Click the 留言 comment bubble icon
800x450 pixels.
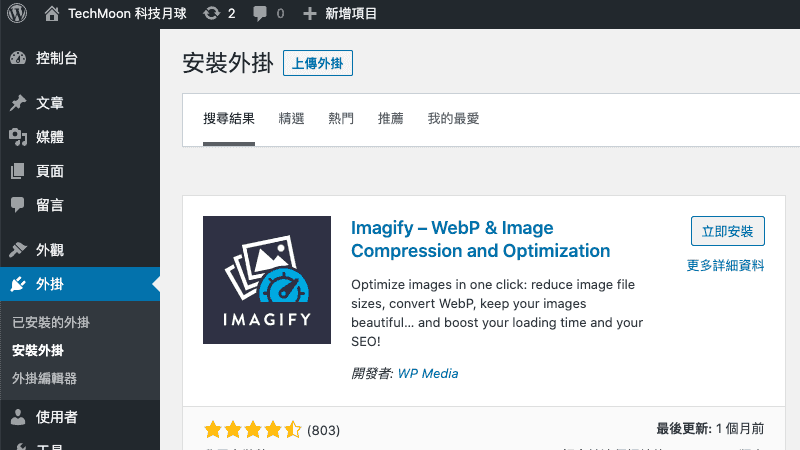(18, 205)
